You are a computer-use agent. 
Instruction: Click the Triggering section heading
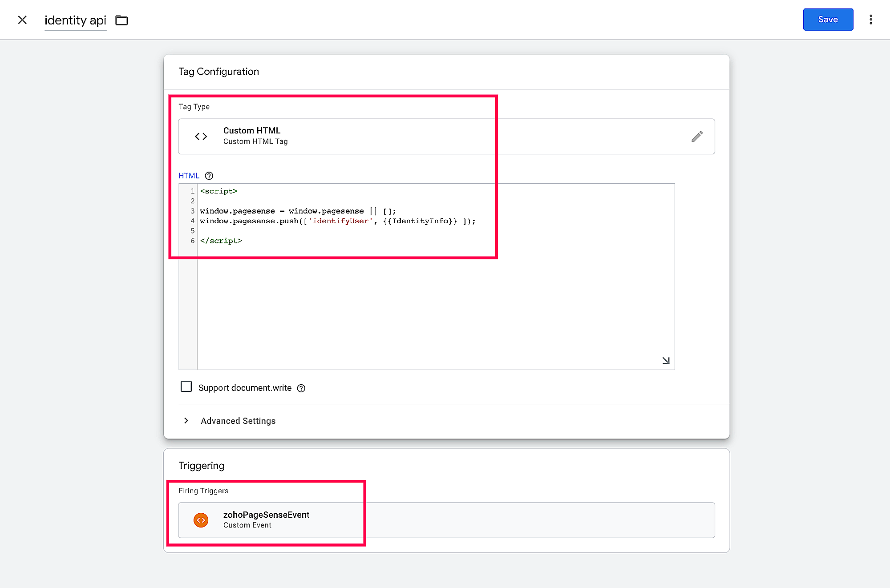pyautogui.click(x=202, y=466)
